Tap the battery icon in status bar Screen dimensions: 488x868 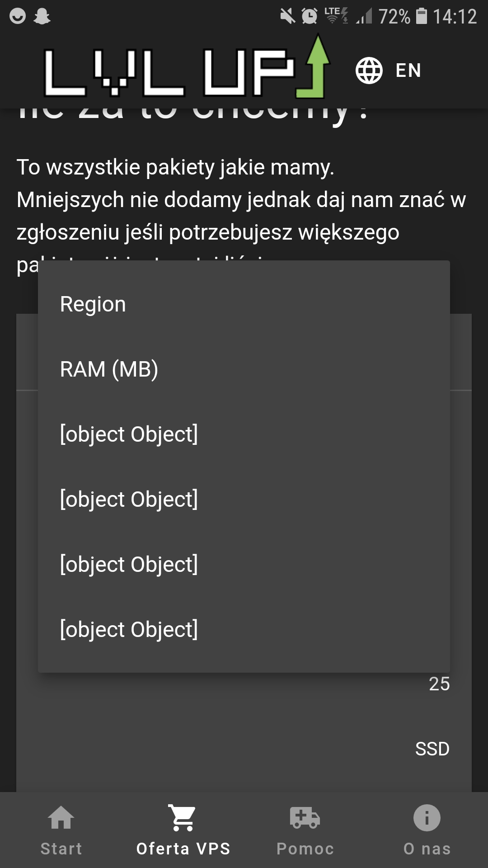tap(422, 16)
